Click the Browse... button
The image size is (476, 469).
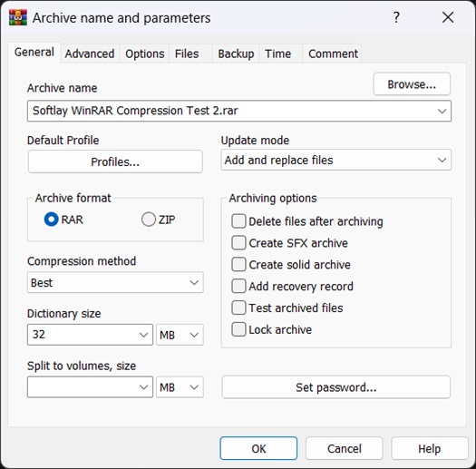(412, 84)
